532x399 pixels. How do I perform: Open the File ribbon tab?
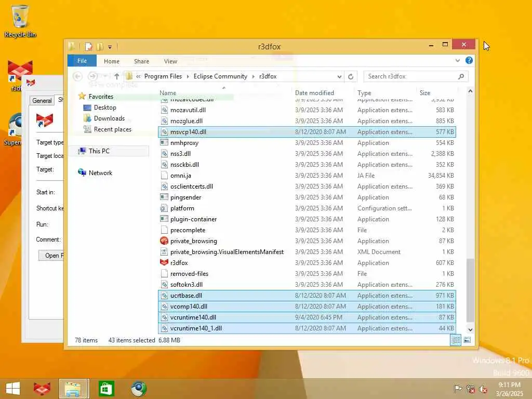coord(82,61)
